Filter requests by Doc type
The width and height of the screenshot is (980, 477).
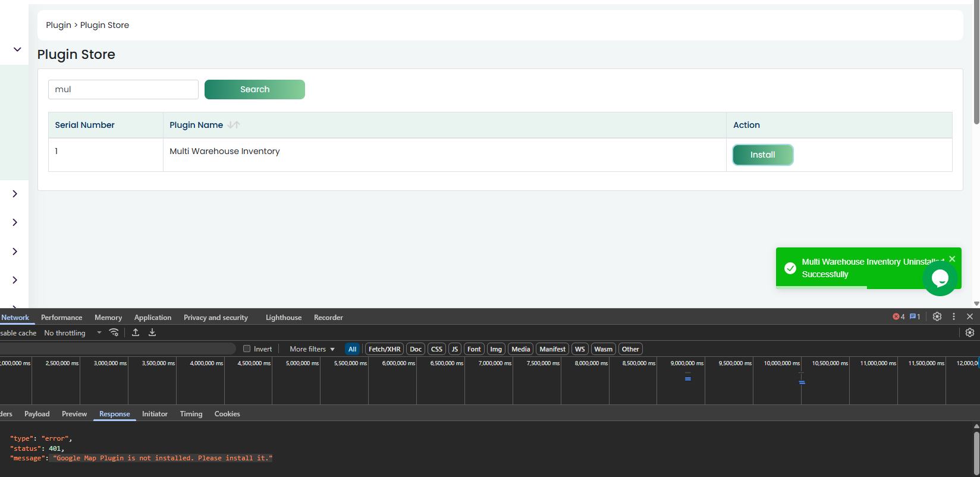(416, 349)
